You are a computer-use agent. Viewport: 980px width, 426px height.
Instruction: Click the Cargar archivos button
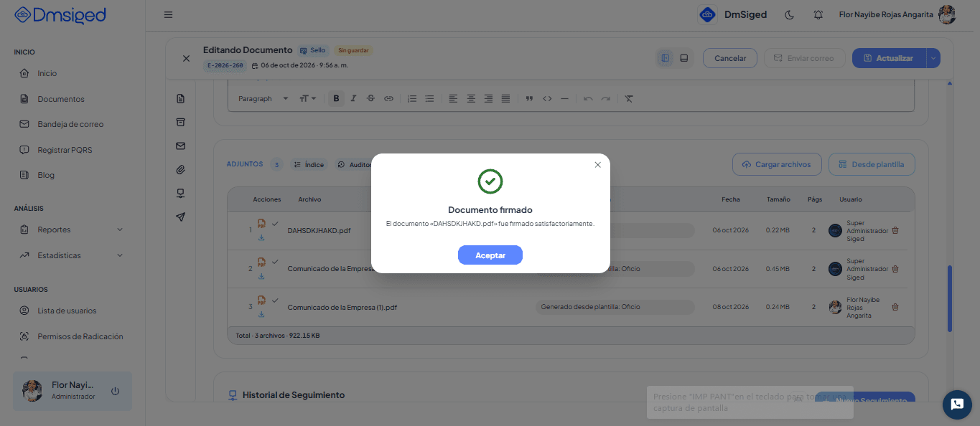(x=776, y=164)
